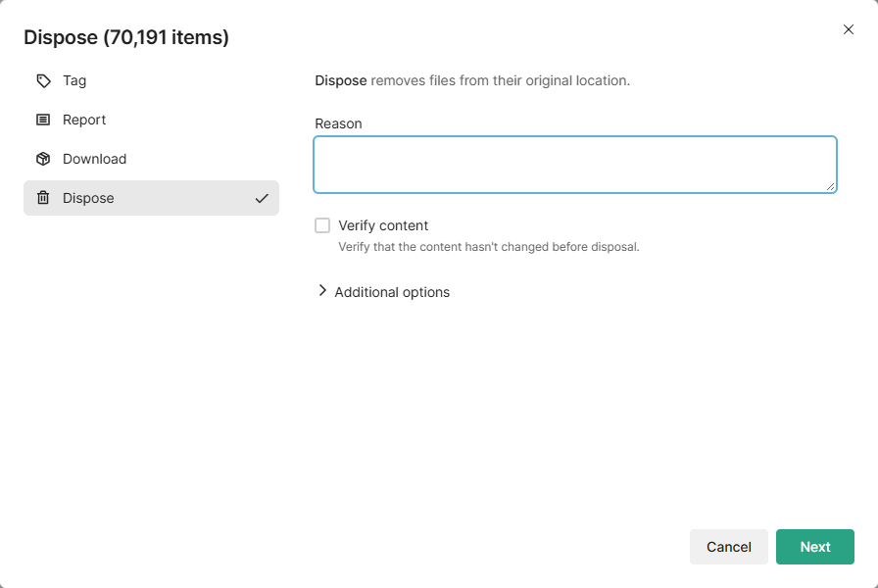This screenshot has height=588, width=878.
Task: Expand Additional options chevron
Action: point(322,290)
